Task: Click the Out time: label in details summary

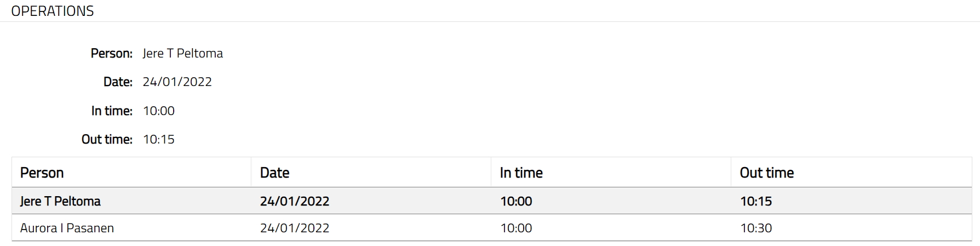Action: tap(107, 140)
